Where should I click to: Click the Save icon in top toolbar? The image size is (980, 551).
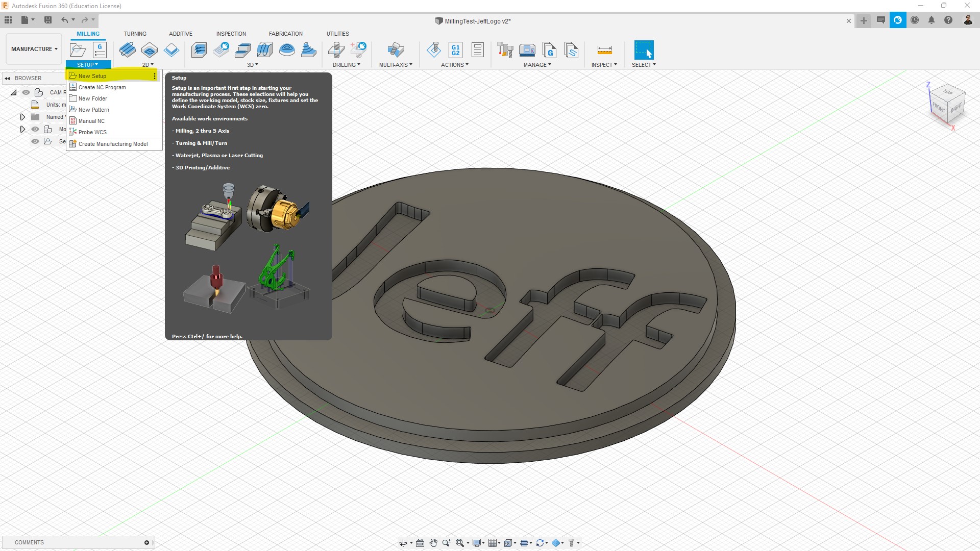click(x=48, y=20)
